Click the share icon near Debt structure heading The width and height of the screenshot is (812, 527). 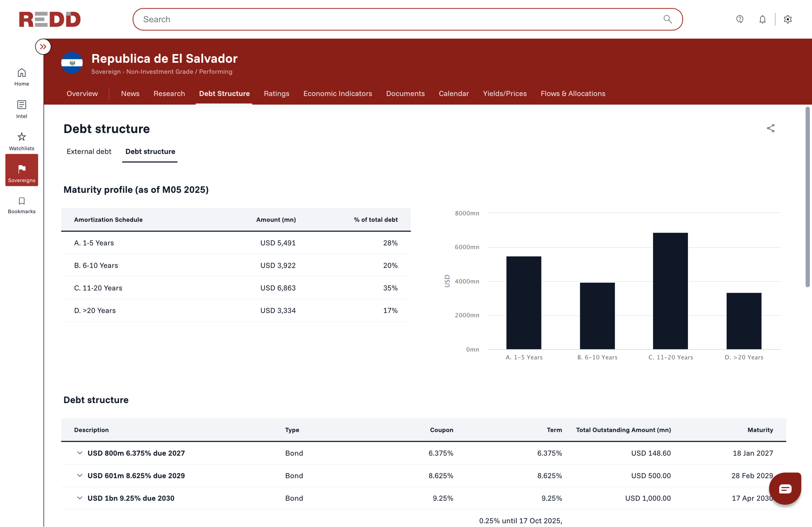coord(771,128)
